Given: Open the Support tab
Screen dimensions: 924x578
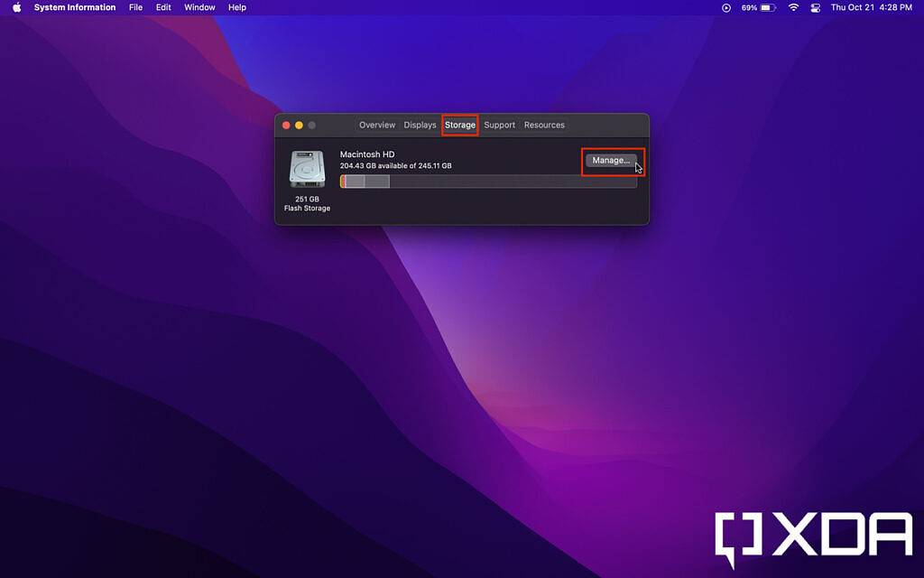Looking at the screenshot, I should pyautogui.click(x=499, y=125).
